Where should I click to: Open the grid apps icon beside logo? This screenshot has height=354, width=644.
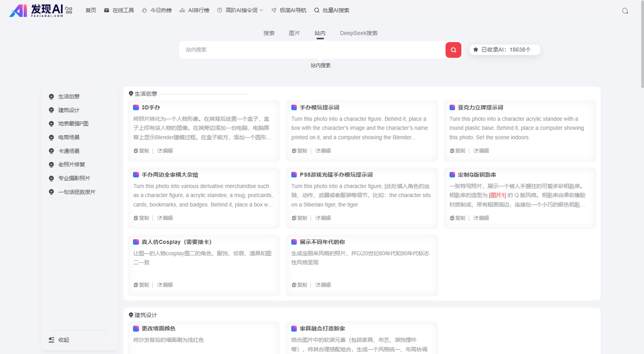[68, 10]
